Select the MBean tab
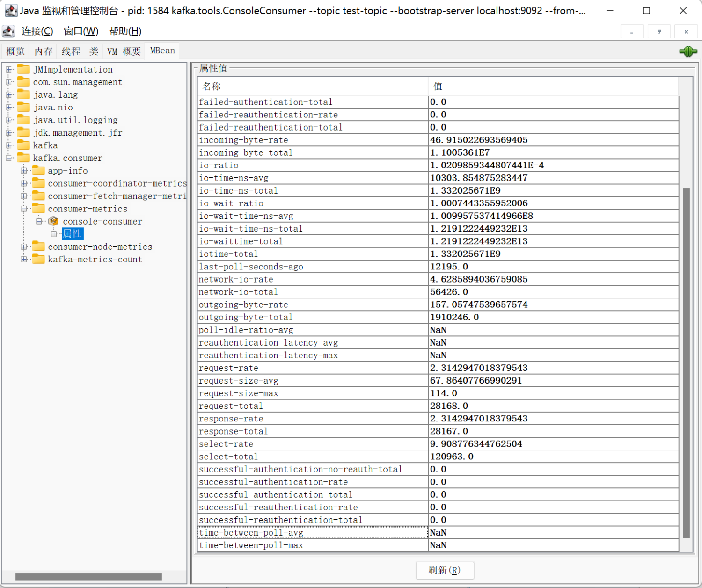 coord(162,51)
